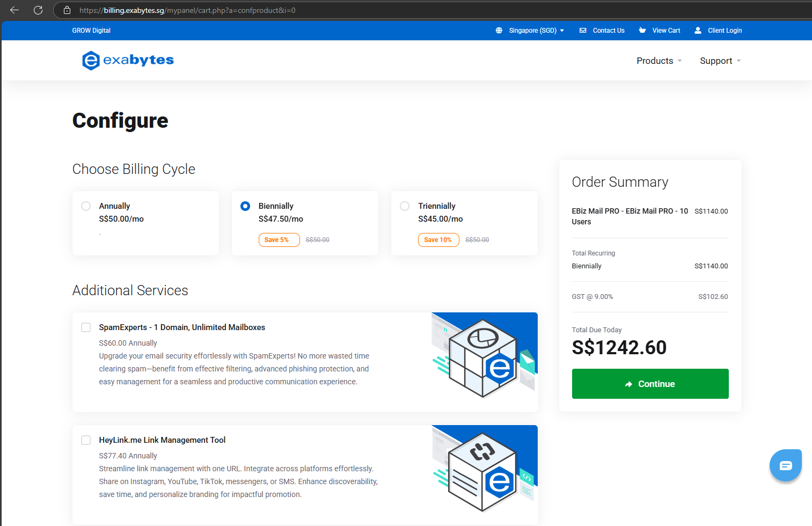This screenshot has width=812, height=526.
Task: Click the globe icon beside Singapore (SGD)
Action: [499, 31]
